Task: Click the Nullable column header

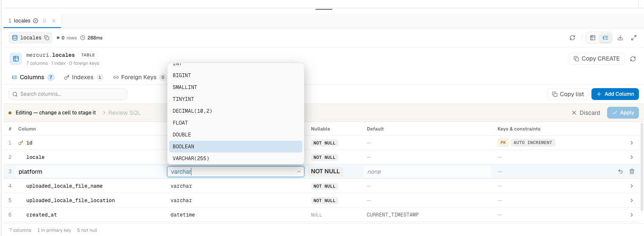Action: tap(321, 129)
